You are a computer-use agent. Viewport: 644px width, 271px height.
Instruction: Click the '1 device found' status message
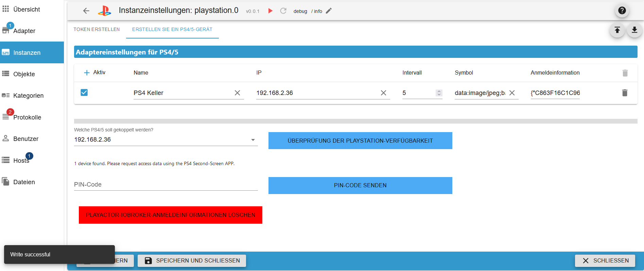click(x=154, y=163)
